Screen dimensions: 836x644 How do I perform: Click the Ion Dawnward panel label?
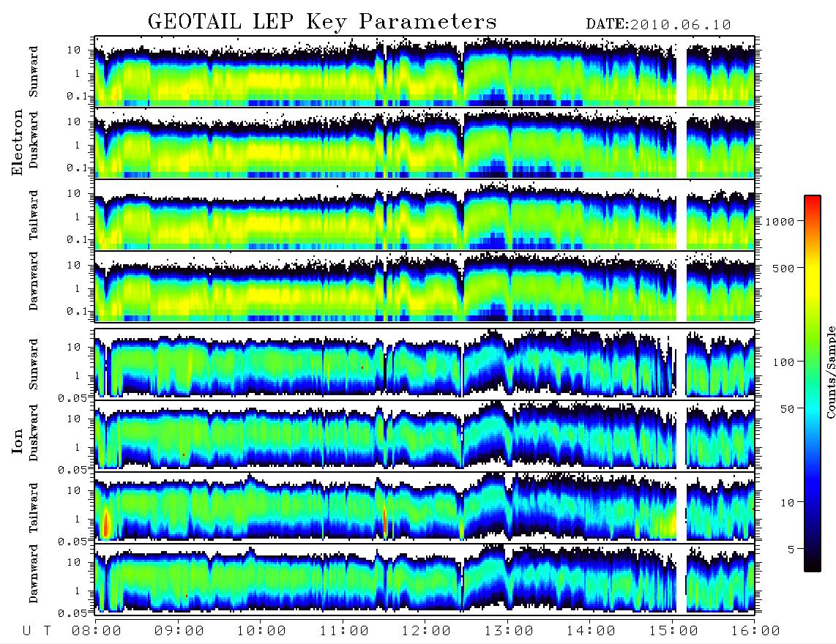34,574
